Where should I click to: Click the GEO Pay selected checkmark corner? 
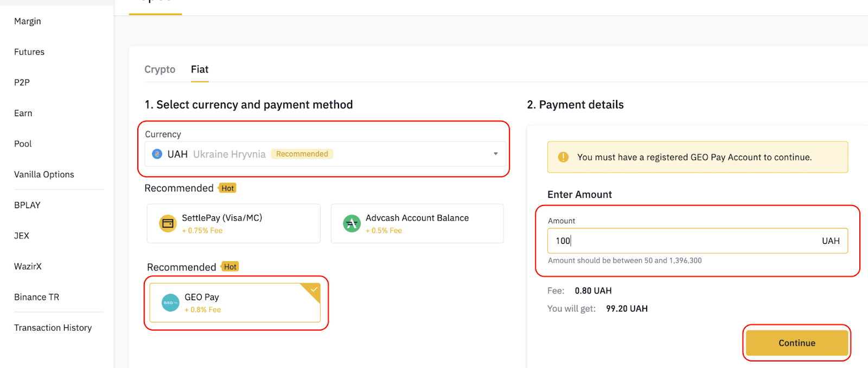(313, 290)
